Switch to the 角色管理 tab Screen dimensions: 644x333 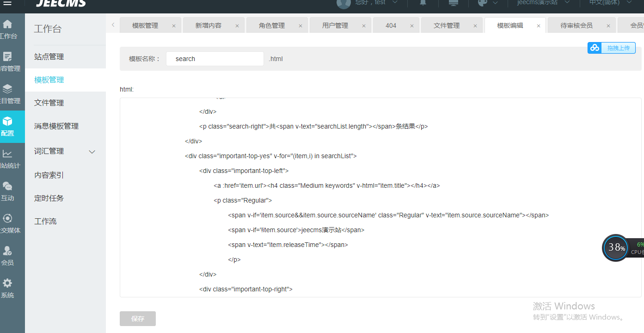click(x=272, y=25)
